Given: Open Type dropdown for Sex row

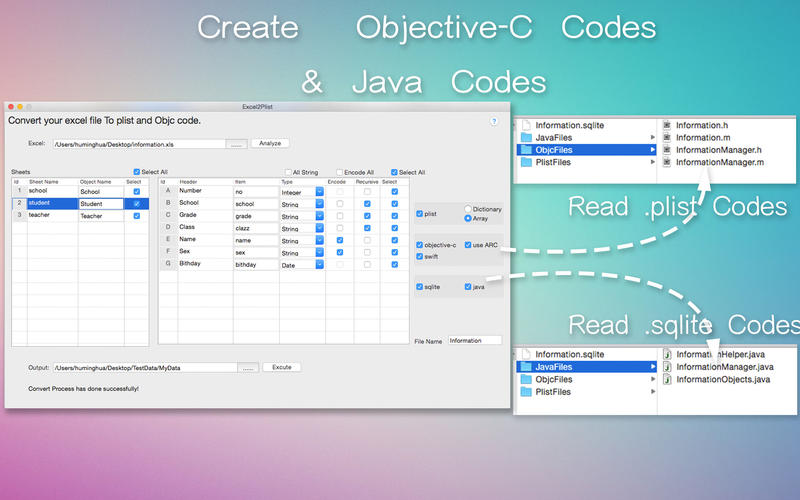Looking at the screenshot, I should (319, 253).
